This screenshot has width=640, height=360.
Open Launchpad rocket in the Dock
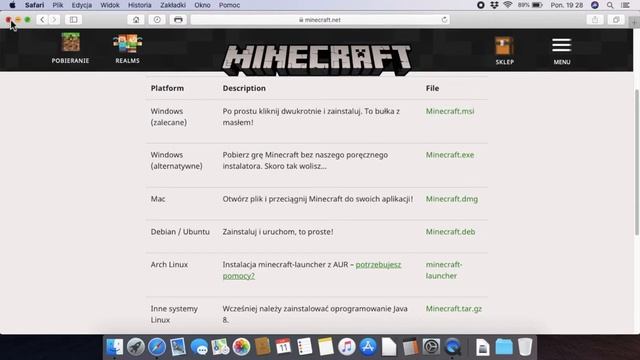click(136, 347)
